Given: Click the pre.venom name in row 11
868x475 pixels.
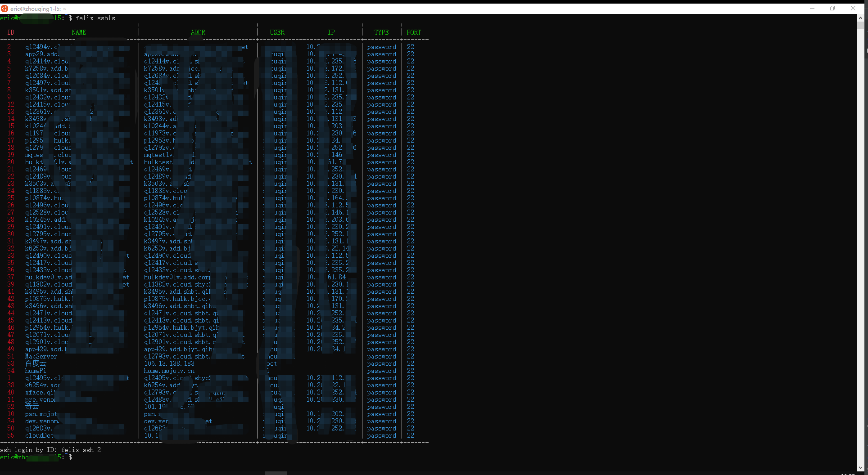Looking at the screenshot, I should 40,399.
